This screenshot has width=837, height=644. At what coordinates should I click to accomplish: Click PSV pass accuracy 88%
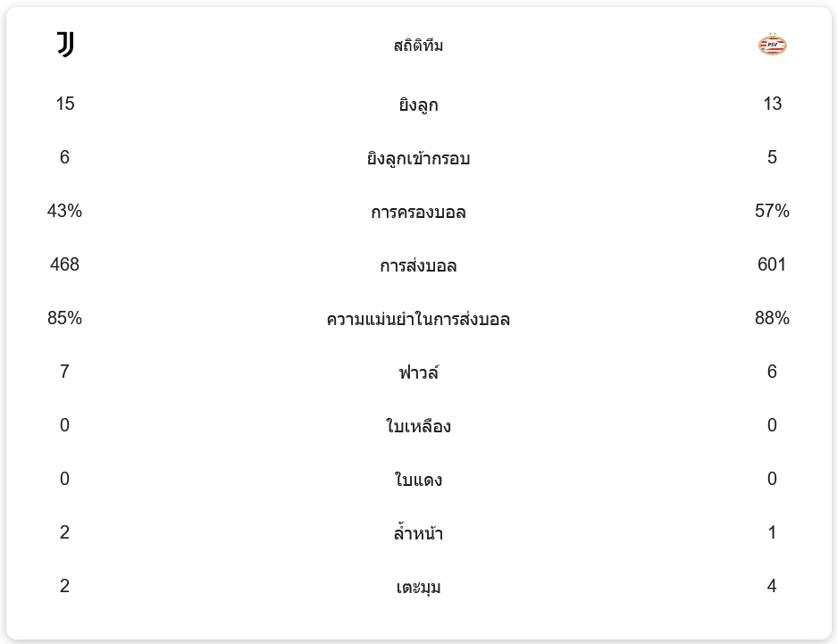pos(772,318)
